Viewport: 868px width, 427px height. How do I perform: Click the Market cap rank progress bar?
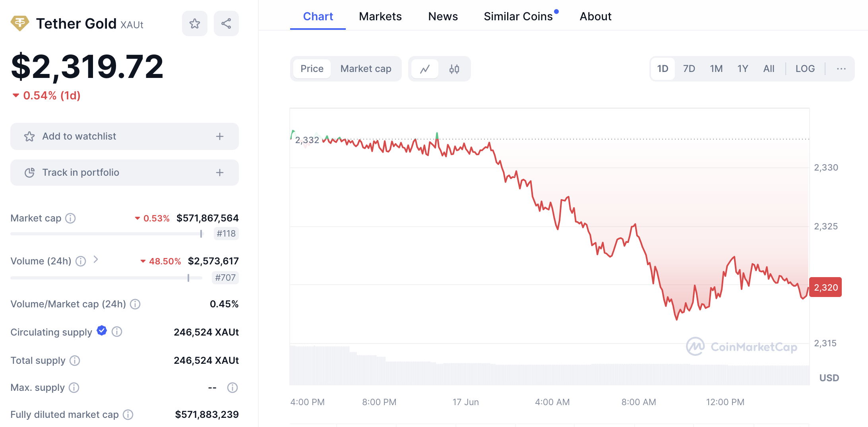[107, 234]
